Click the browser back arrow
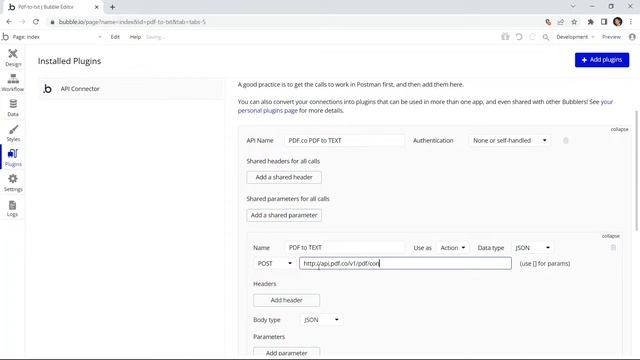Screen dimensions: 640x360 click(x=9, y=22)
